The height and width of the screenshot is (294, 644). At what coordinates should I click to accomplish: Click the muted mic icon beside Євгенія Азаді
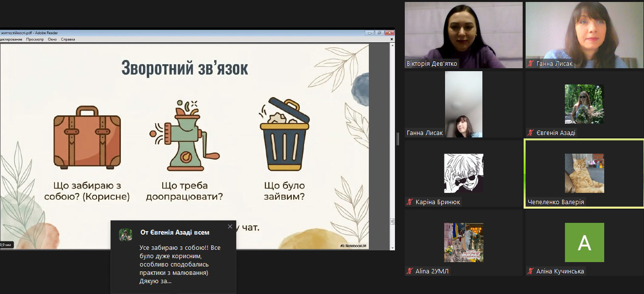pos(531,133)
